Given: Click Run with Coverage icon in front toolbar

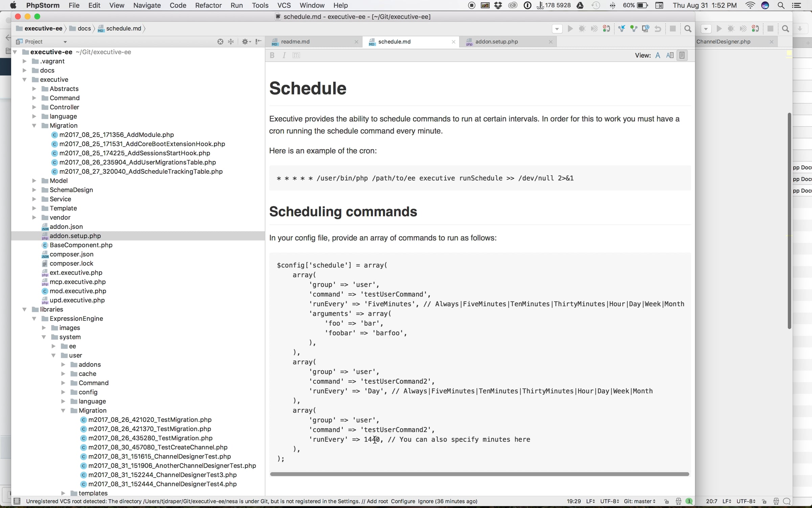Looking at the screenshot, I should click(594, 29).
